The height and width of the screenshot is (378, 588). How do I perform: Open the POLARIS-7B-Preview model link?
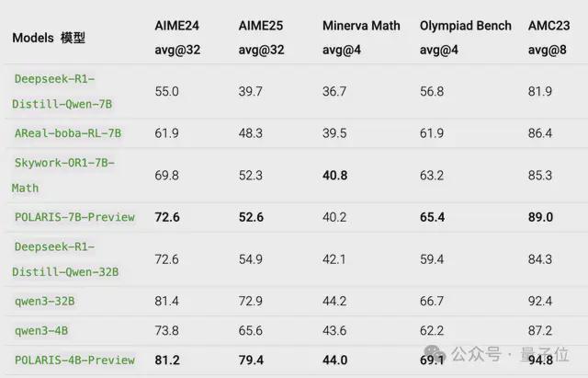(74, 217)
